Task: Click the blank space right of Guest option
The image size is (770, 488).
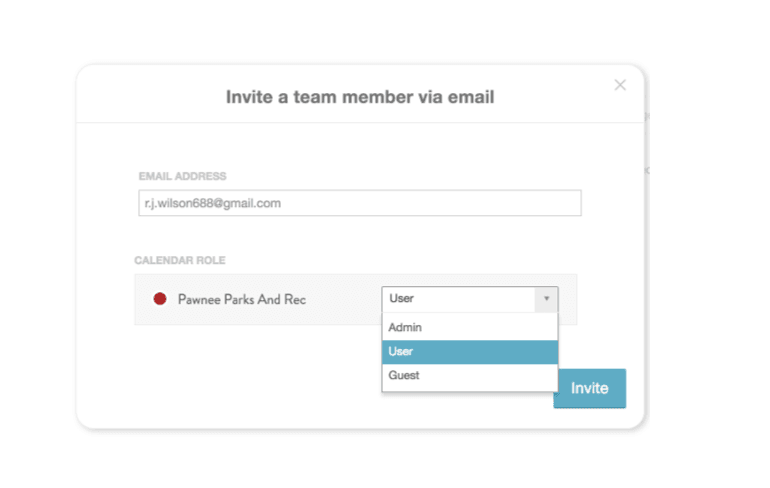Action: pyautogui.click(x=500, y=376)
